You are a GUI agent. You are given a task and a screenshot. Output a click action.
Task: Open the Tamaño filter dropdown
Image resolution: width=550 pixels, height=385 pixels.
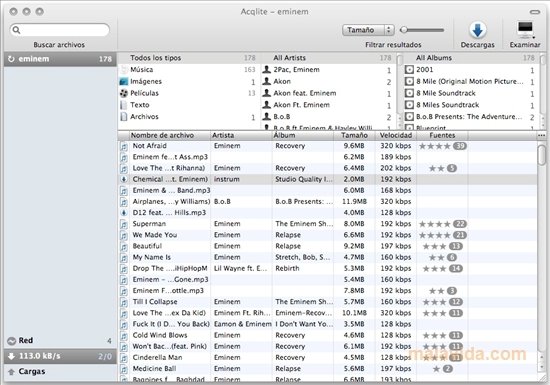[368, 30]
